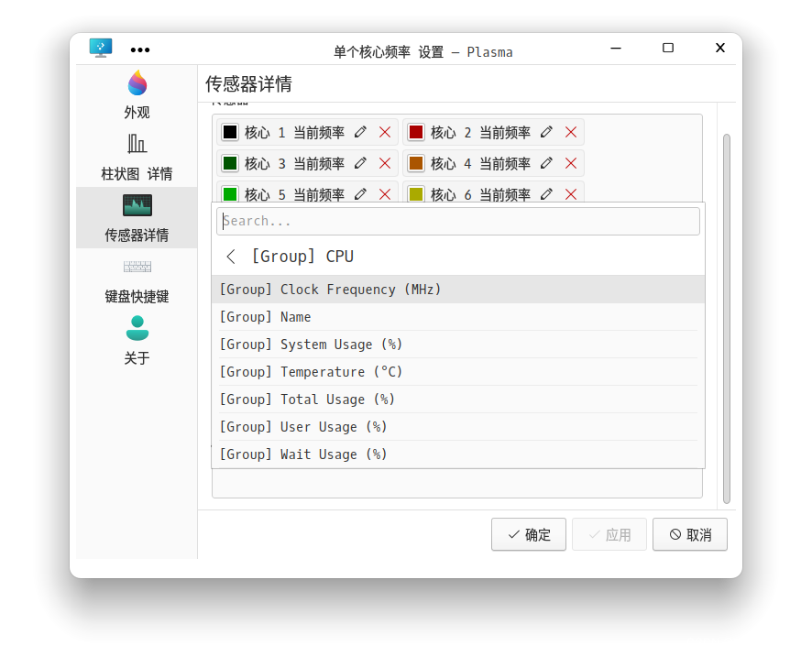The height and width of the screenshot is (657, 812).
Task: Remove the 核心 5 当前频率 sensor
Action: click(385, 194)
